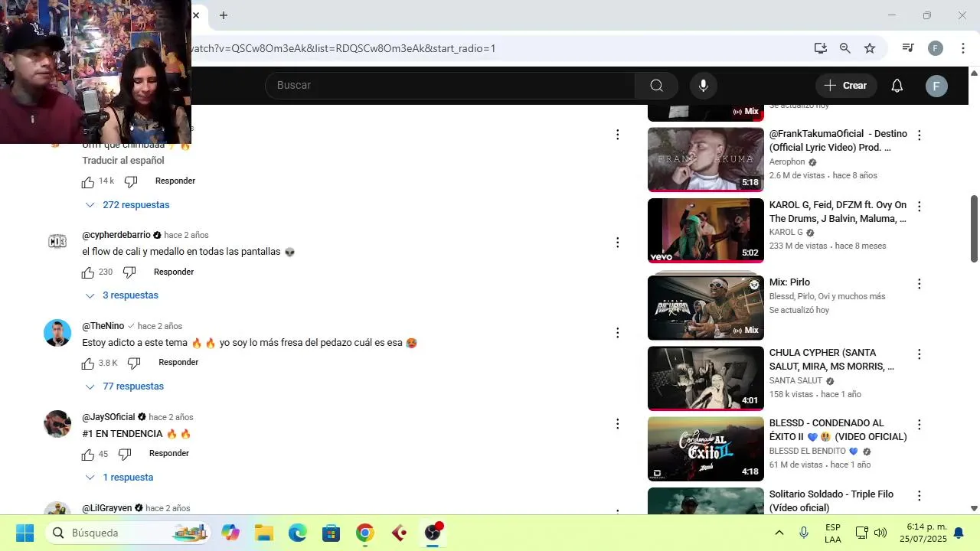Click Crear button in YouTube header
Viewport: 980px width, 551px height.
[846, 86]
